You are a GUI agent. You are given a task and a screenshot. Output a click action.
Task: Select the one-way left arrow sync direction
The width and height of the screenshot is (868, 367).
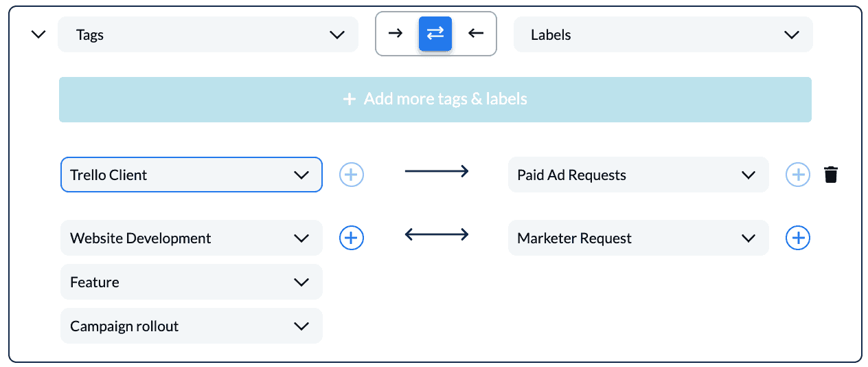pyautogui.click(x=475, y=33)
